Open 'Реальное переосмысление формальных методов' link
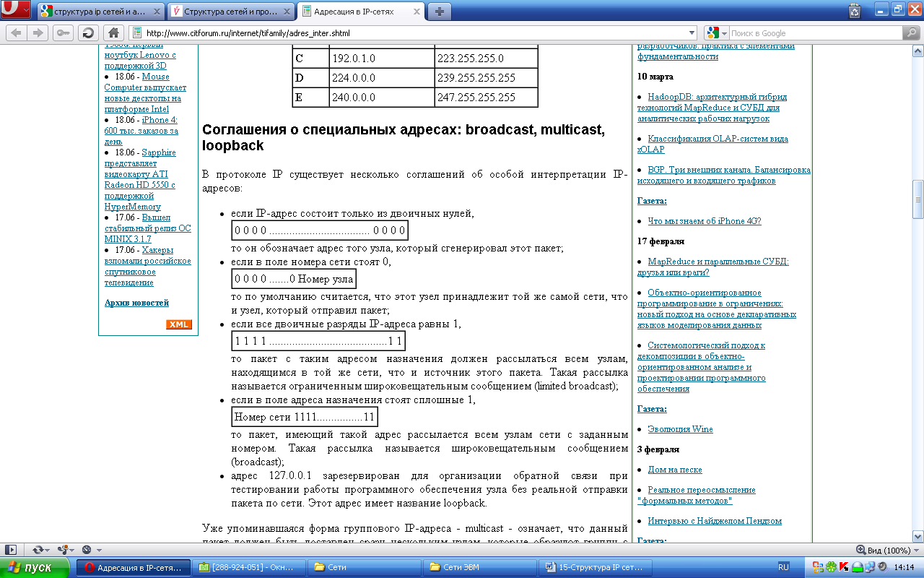Image resolution: width=924 pixels, height=578 pixels. [x=697, y=495]
